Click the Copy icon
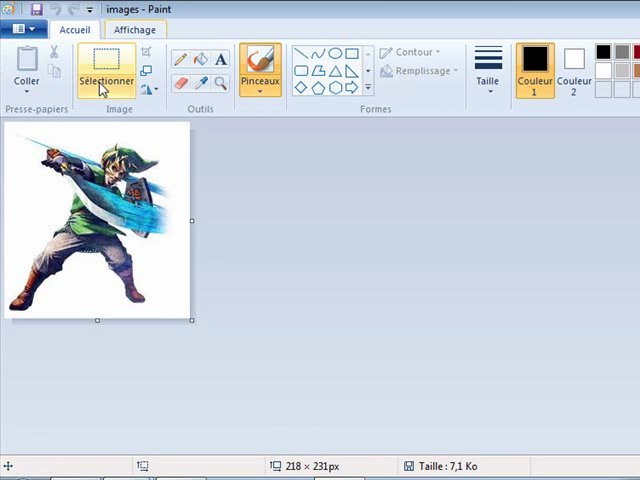Screen dimensions: 640x480 pyautogui.click(x=54, y=71)
